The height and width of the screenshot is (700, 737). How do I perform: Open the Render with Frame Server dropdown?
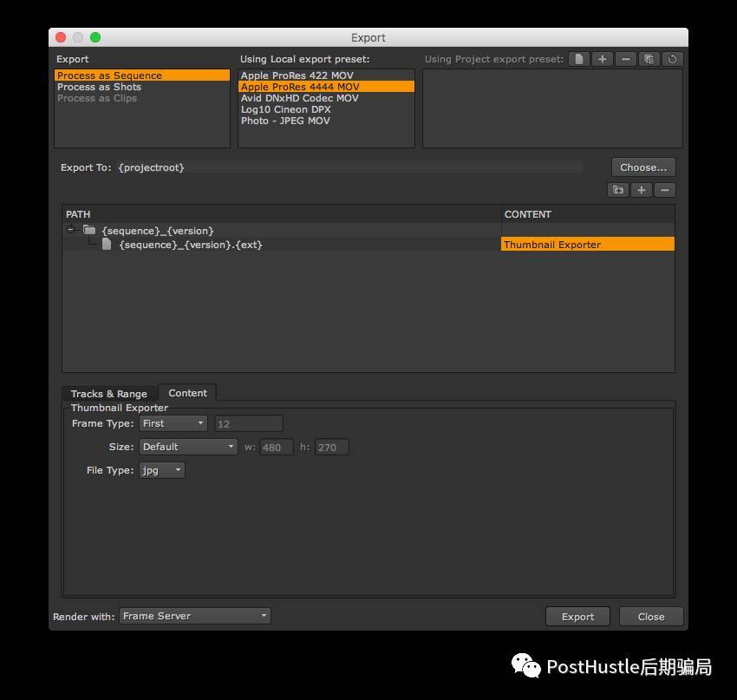[195, 616]
